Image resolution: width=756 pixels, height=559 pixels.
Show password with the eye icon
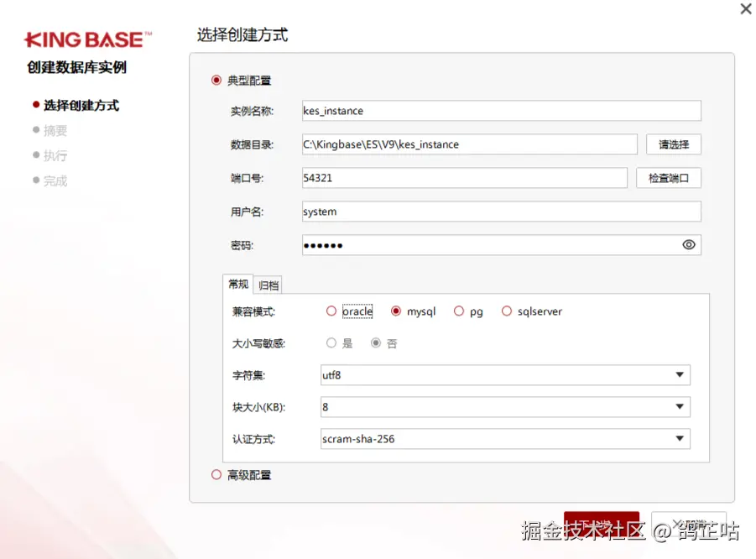tap(689, 245)
